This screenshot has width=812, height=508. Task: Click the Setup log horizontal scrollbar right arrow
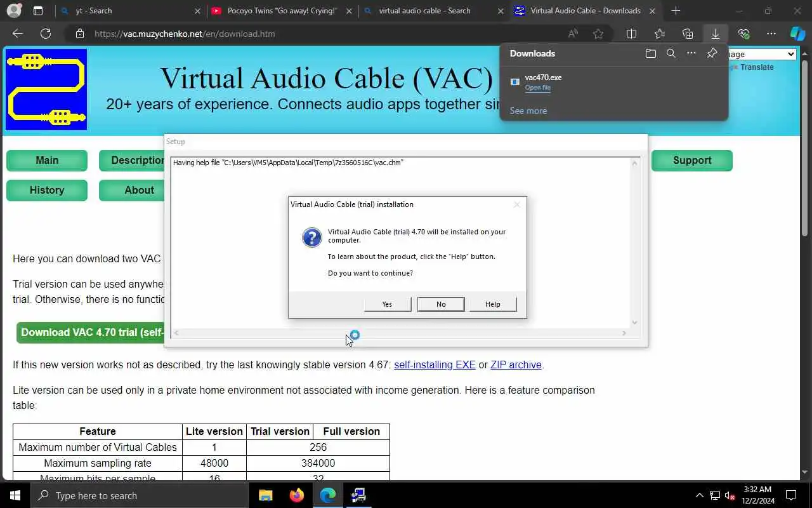(x=624, y=333)
